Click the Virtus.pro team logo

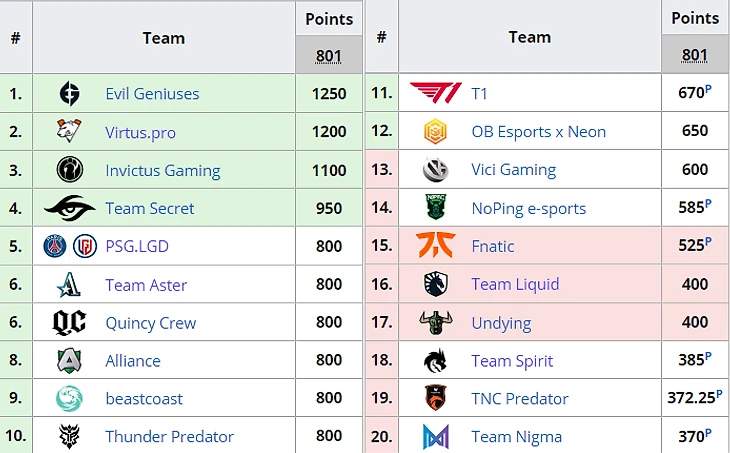(x=69, y=132)
